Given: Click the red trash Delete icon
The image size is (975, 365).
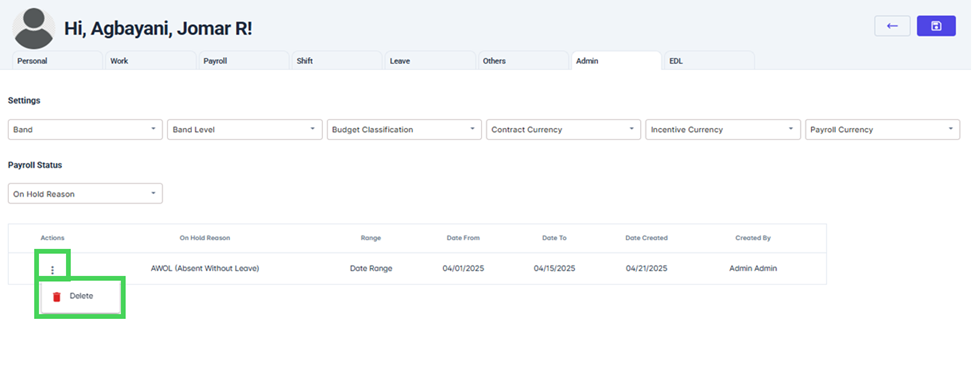Looking at the screenshot, I should [x=57, y=297].
